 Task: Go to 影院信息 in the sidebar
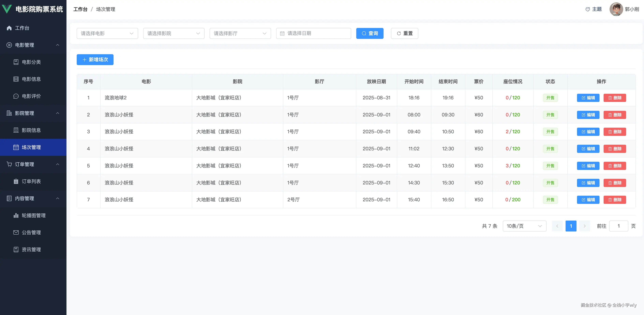31,130
